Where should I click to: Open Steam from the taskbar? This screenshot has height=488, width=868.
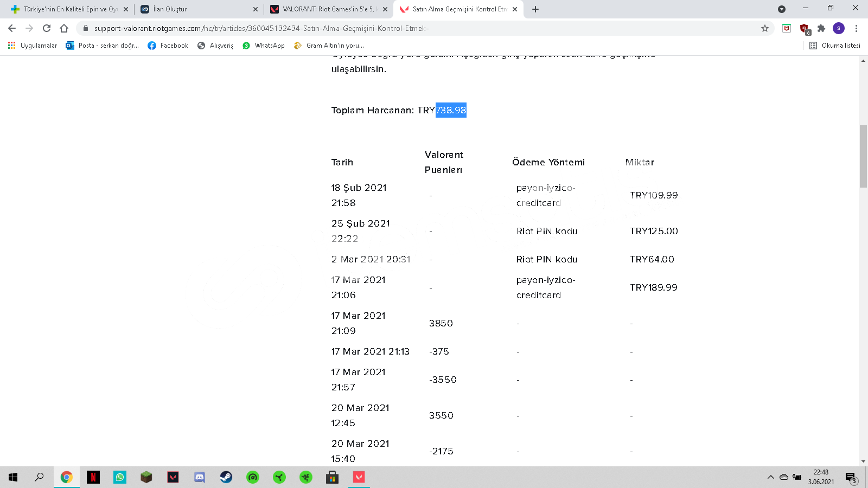click(x=226, y=477)
